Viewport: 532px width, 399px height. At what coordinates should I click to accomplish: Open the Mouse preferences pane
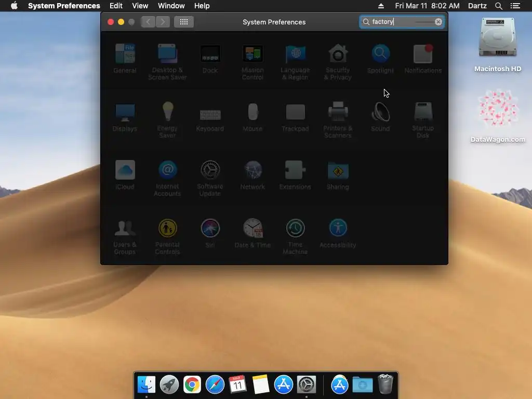pos(253,117)
